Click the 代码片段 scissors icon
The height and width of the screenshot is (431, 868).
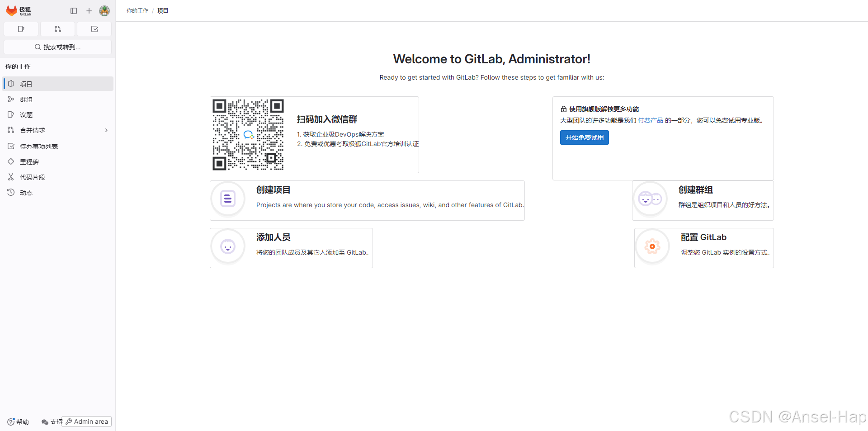pos(11,177)
